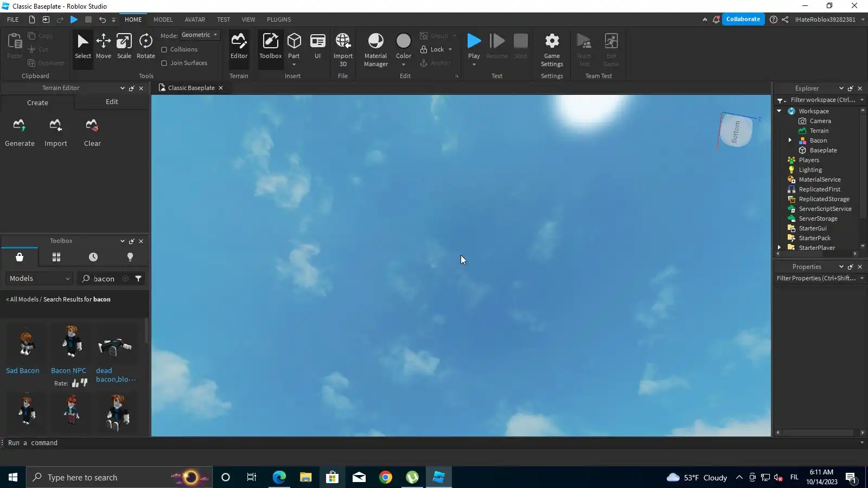Click the Windows taskbar search box
The width and height of the screenshot is (868, 488).
tap(119, 477)
